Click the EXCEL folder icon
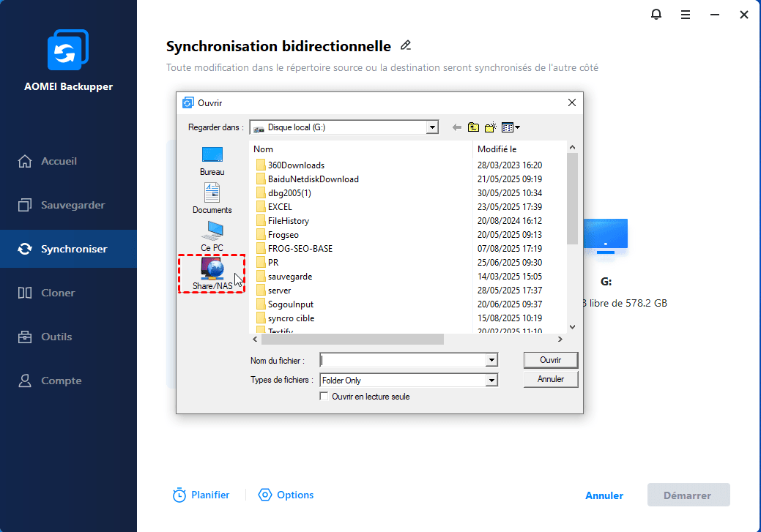Viewport: 761px width, 532px height. (x=261, y=207)
